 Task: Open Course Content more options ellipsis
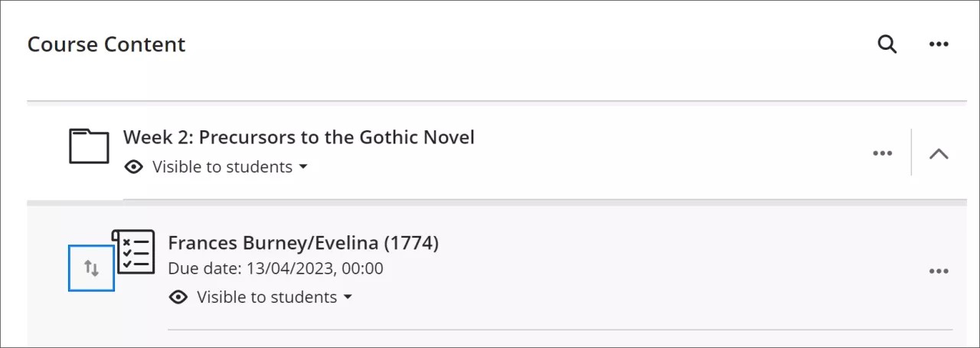coord(939,44)
